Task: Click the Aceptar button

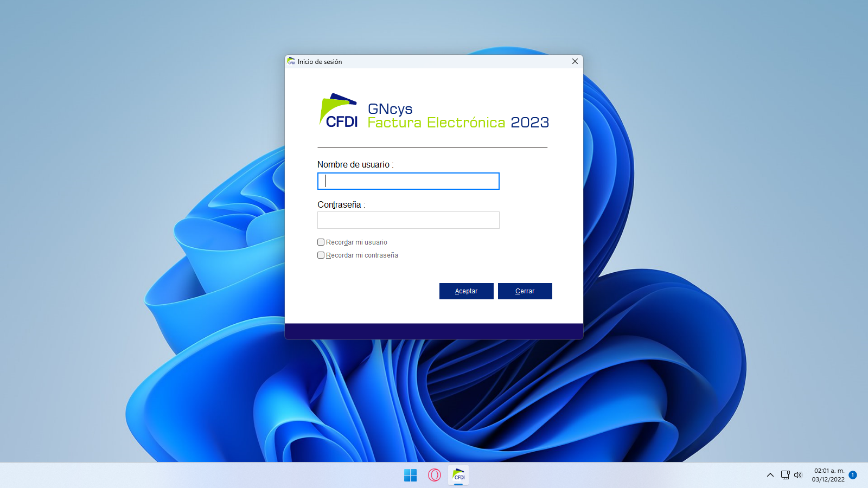Action: point(467,291)
